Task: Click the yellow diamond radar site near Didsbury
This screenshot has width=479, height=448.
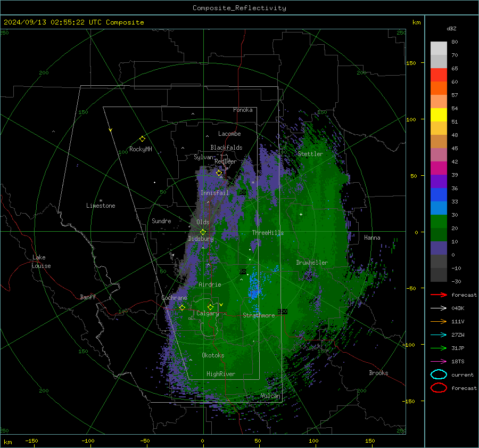Action: (x=203, y=232)
